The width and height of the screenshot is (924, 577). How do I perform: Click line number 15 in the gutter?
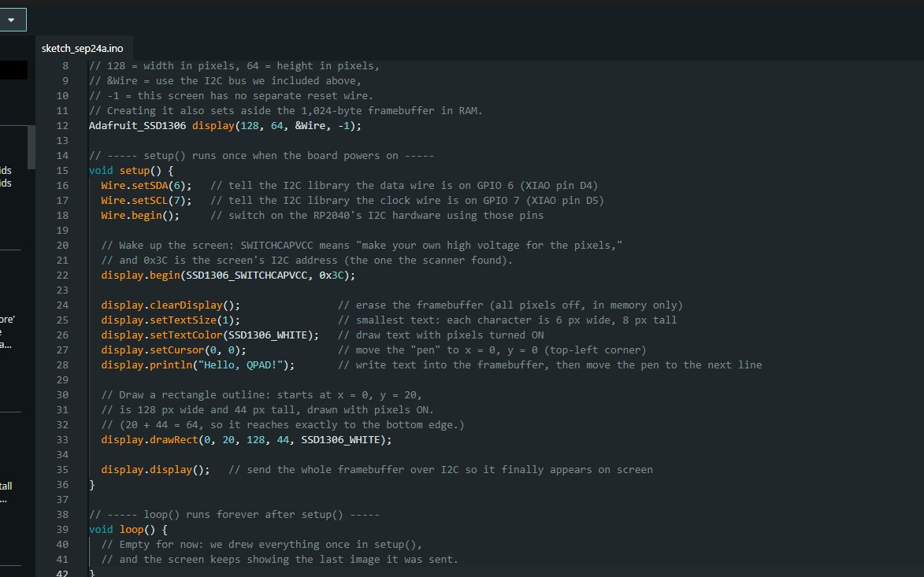pyautogui.click(x=63, y=170)
